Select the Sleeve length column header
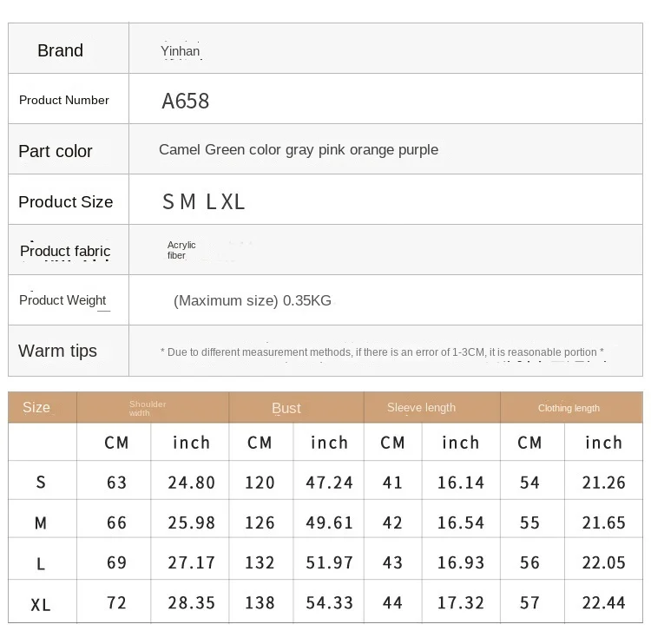This screenshot has height=644, width=651. (421, 408)
